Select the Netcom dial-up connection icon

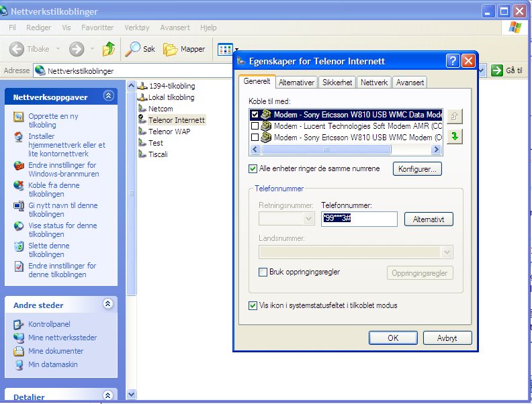(142, 109)
